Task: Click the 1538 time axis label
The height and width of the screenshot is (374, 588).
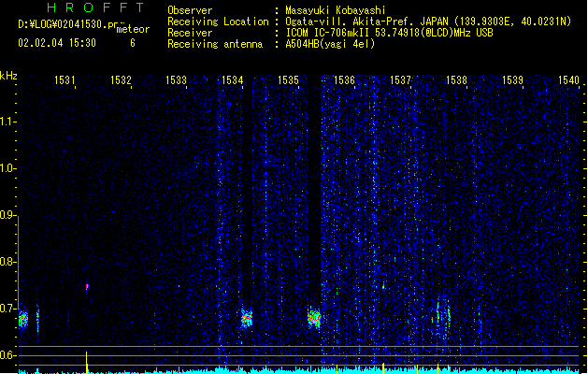Action: (x=456, y=80)
